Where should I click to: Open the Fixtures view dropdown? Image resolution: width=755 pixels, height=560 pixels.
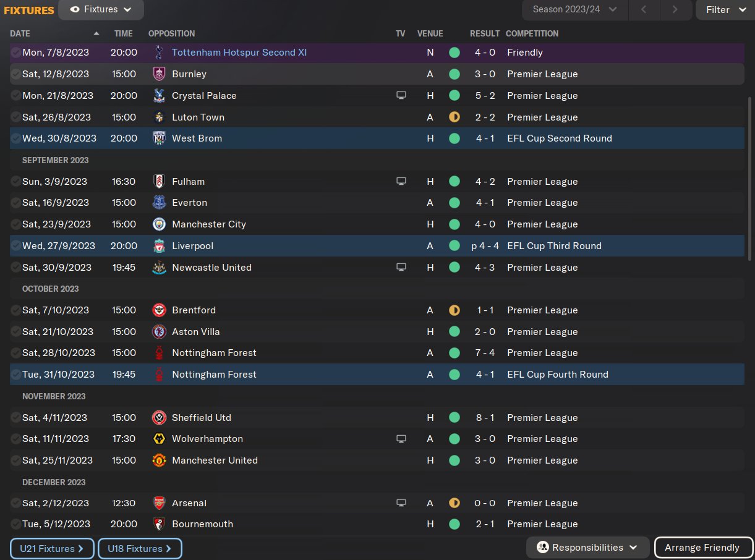coord(101,10)
